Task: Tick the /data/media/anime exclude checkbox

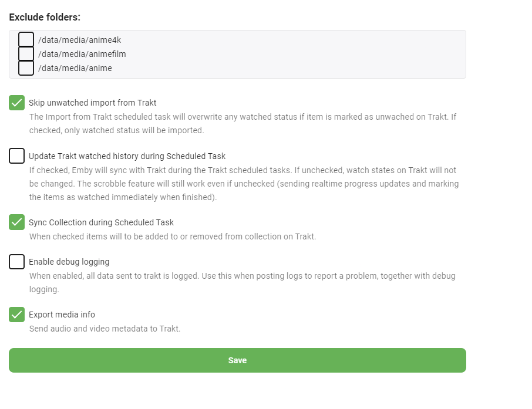Action: pyautogui.click(x=26, y=68)
